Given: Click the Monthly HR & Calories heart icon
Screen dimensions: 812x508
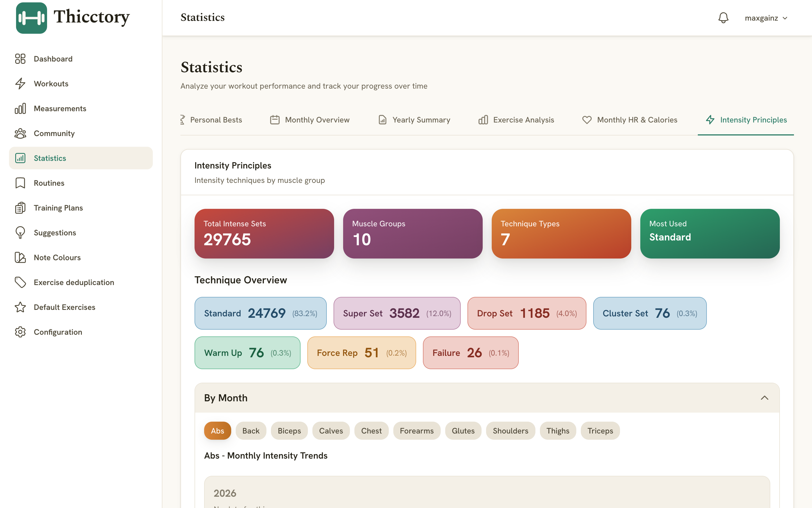Looking at the screenshot, I should pyautogui.click(x=587, y=120).
